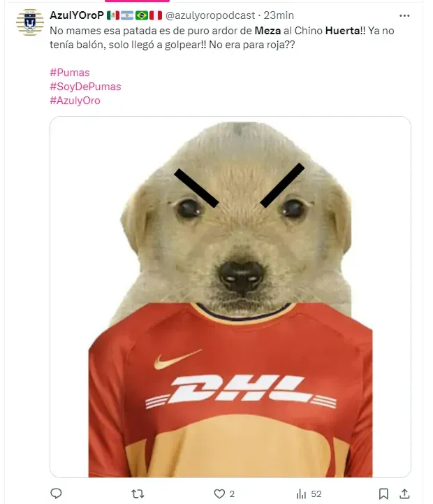Open the view analytics bar chart icon

301,494
